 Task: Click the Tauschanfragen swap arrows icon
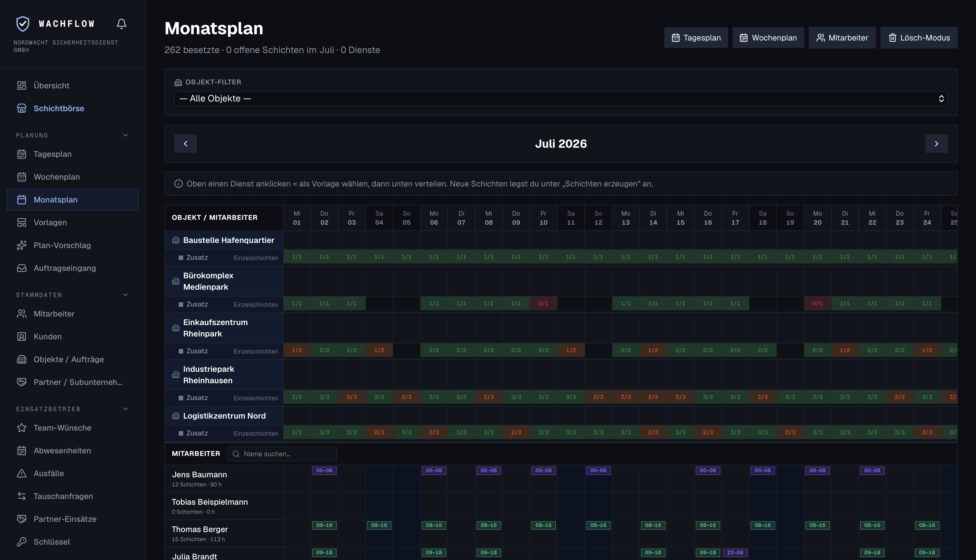pyautogui.click(x=22, y=496)
